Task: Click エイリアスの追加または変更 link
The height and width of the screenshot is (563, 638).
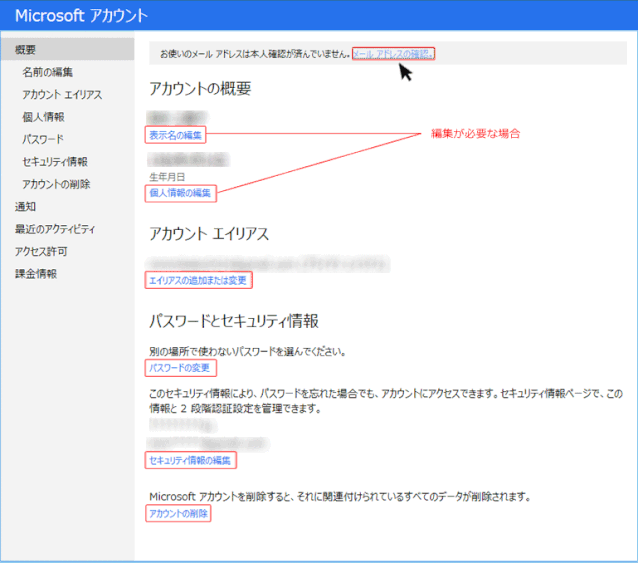Action: [x=198, y=280]
